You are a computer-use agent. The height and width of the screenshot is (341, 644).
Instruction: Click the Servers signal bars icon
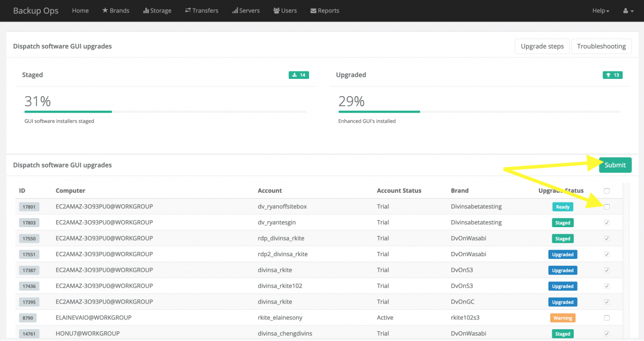(x=235, y=11)
